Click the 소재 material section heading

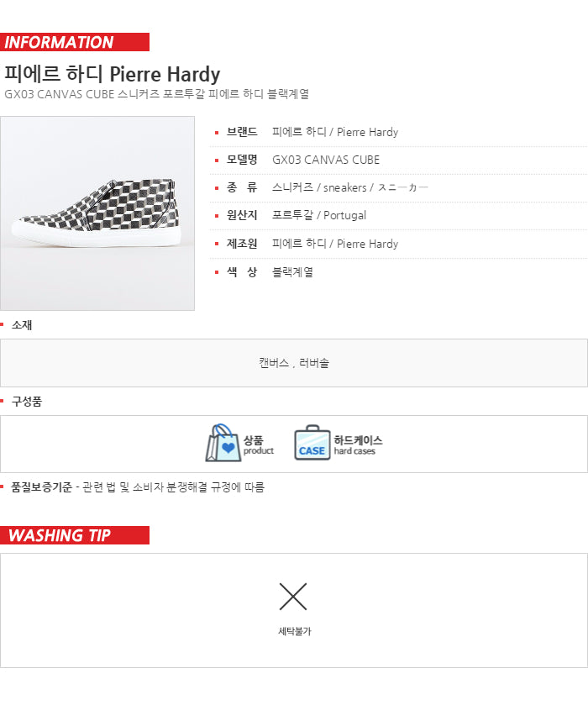(x=22, y=325)
